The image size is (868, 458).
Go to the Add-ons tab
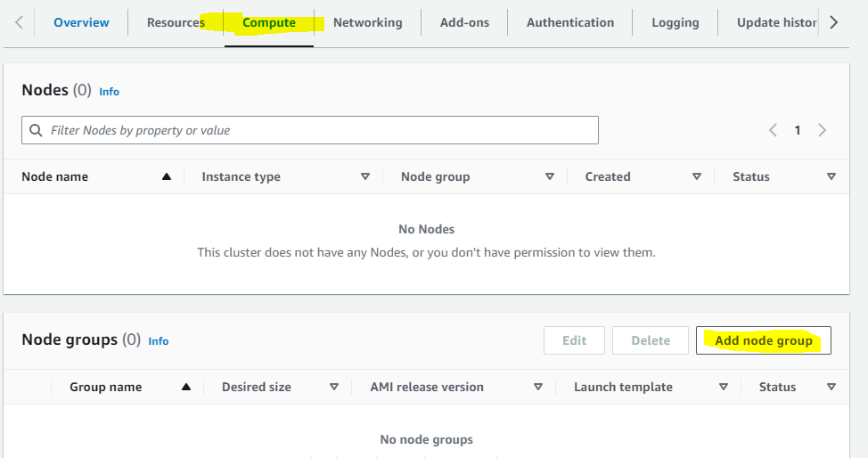click(464, 22)
